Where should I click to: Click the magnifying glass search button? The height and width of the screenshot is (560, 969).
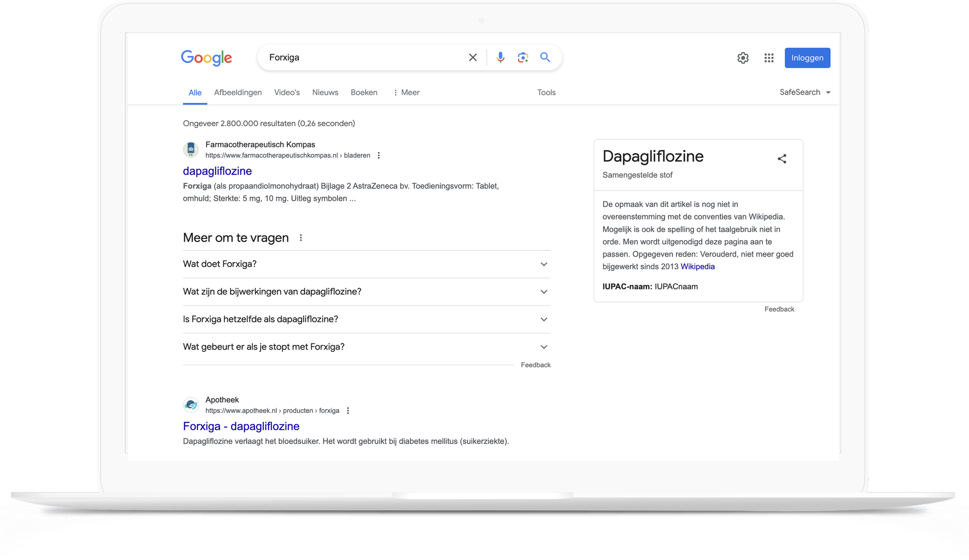pos(545,58)
